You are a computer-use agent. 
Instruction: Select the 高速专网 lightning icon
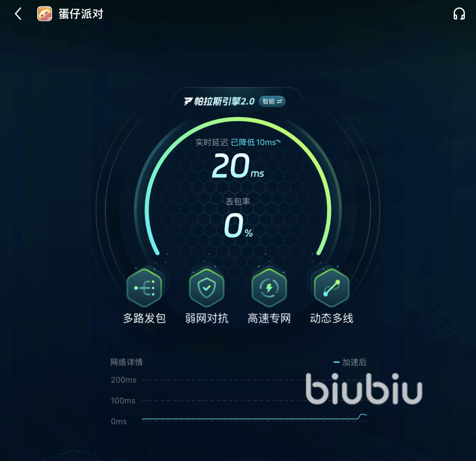pyautogui.click(x=269, y=288)
